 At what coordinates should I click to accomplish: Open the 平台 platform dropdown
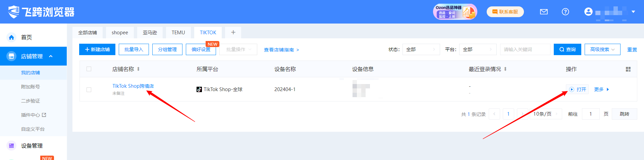coord(477,49)
